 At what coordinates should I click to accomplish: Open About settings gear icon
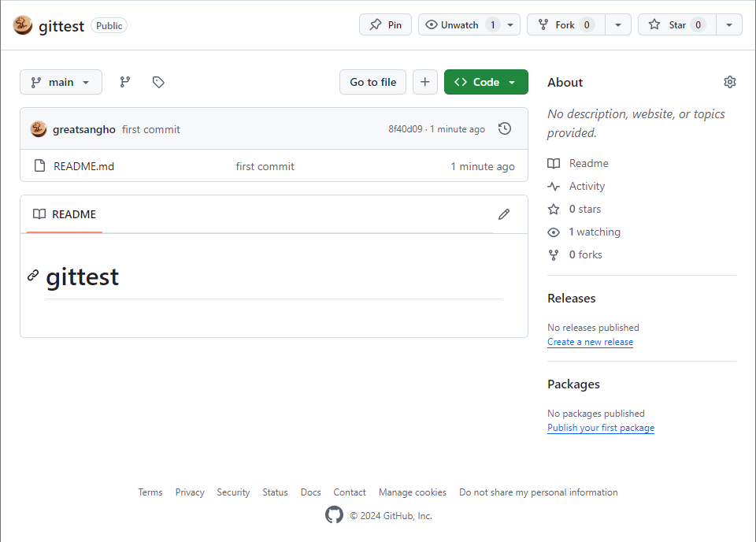[x=729, y=82]
